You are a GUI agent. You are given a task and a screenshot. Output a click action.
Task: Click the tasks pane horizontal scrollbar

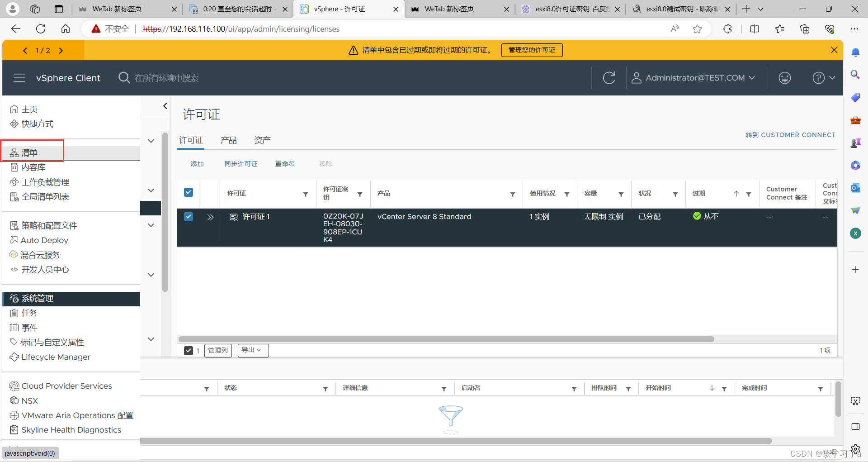(x=456, y=441)
